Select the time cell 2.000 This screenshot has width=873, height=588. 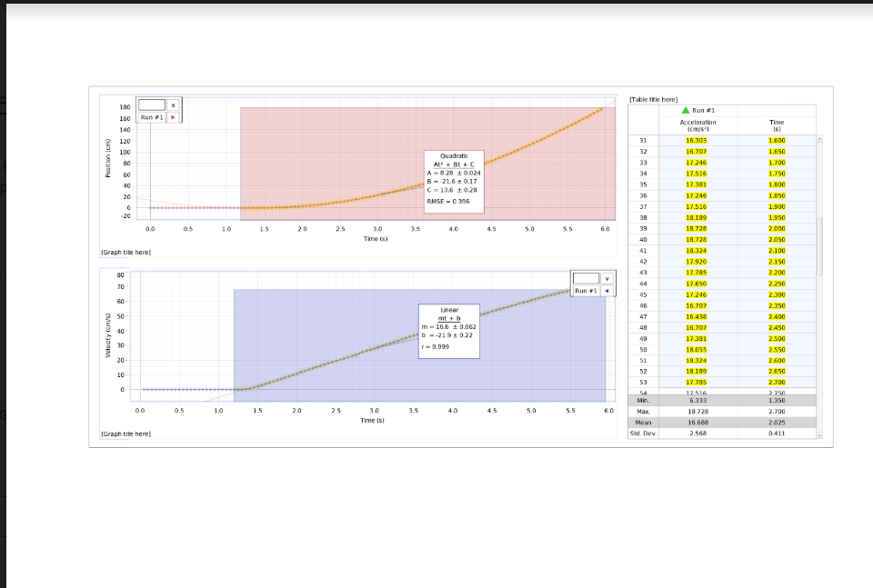777,229
